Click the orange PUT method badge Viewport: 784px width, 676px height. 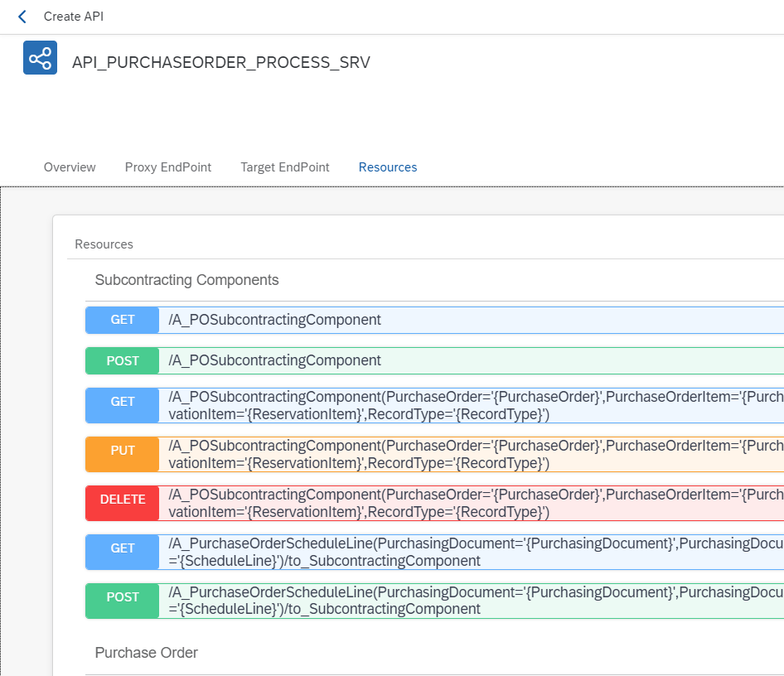pyautogui.click(x=123, y=451)
